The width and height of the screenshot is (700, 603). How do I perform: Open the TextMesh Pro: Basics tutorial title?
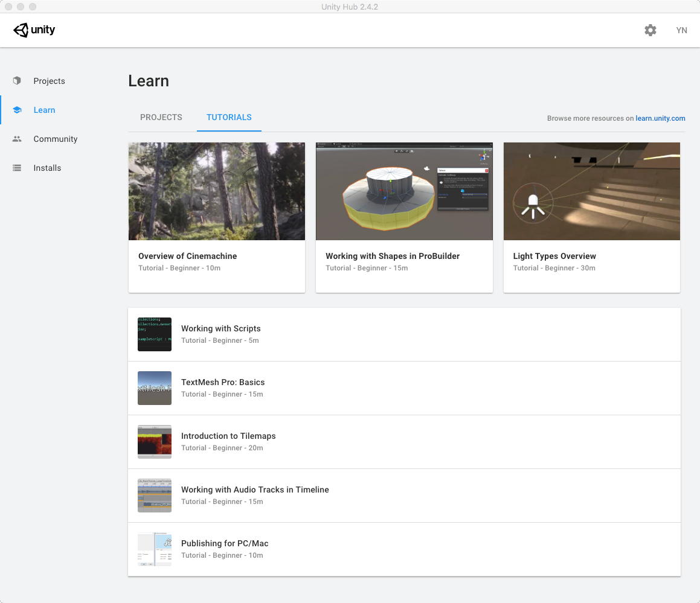[223, 382]
